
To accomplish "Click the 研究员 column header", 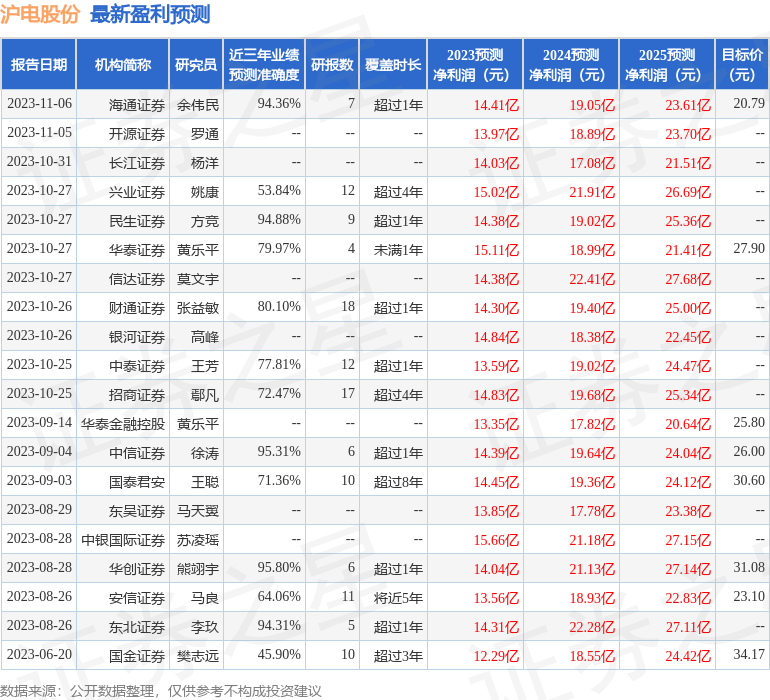I will pyautogui.click(x=196, y=64).
